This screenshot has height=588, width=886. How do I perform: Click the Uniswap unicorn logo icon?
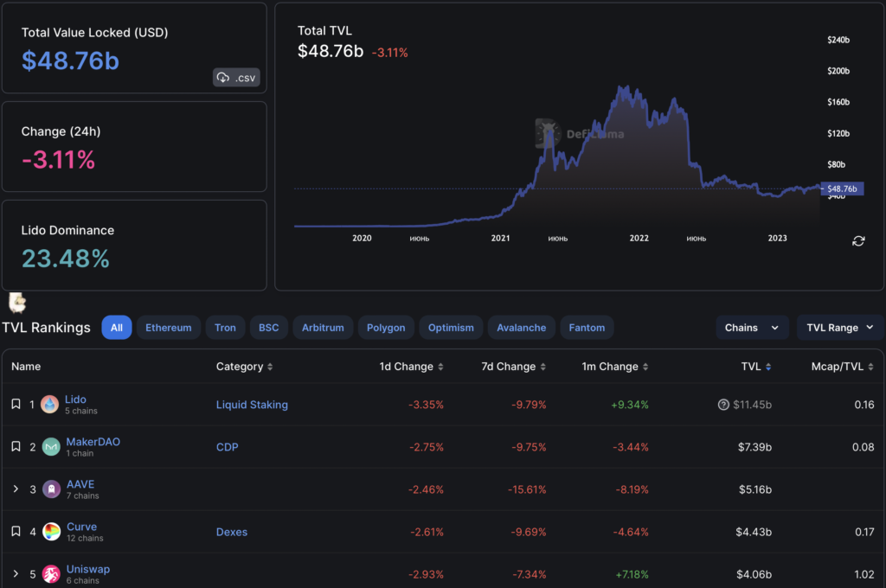tap(51, 574)
